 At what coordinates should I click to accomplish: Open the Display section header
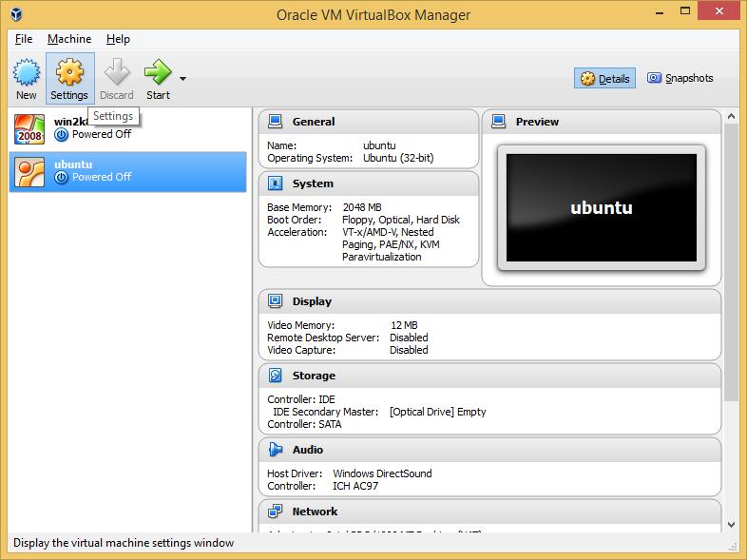[489, 301]
